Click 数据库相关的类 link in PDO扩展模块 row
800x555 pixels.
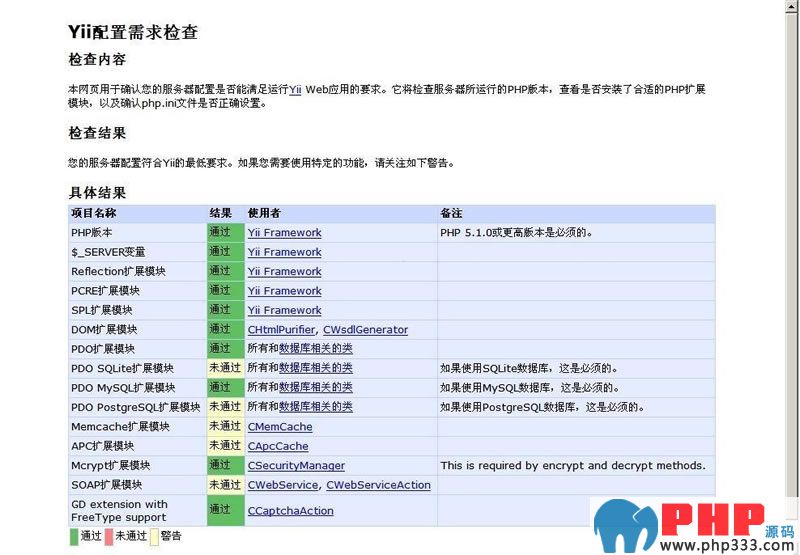coord(316,348)
